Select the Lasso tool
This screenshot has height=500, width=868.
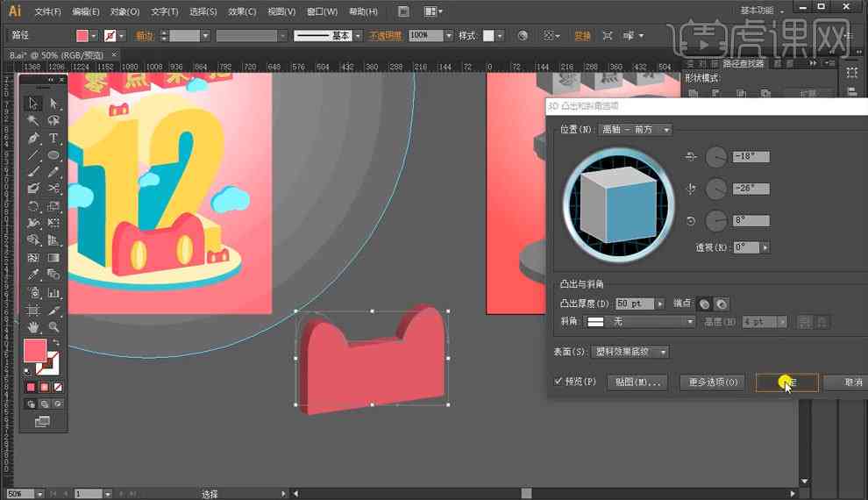pyautogui.click(x=53, y=121)
